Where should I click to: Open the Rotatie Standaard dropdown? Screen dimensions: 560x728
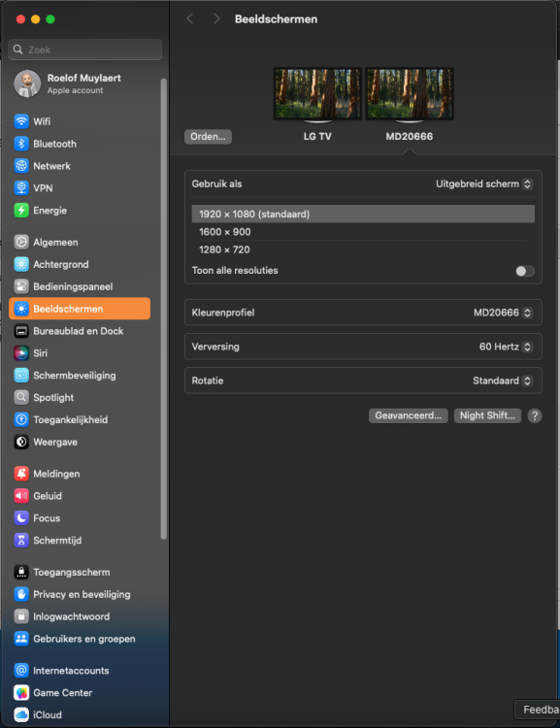[x=503, y=381]
